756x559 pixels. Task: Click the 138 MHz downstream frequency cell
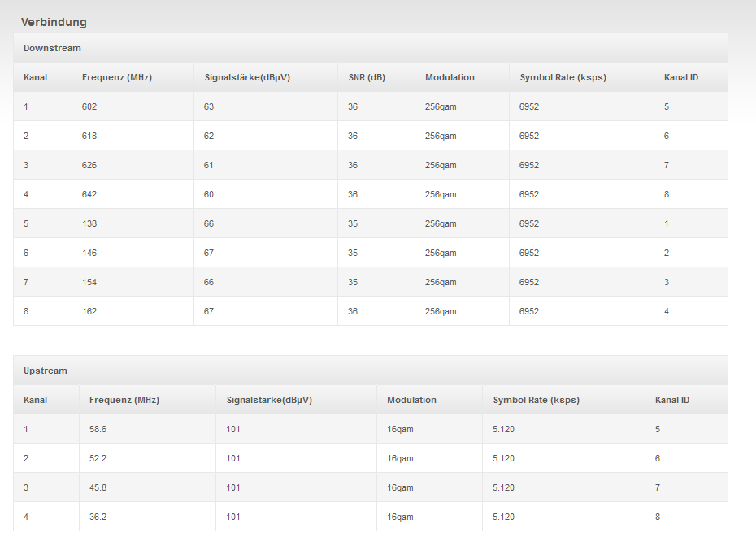point(89,223)
